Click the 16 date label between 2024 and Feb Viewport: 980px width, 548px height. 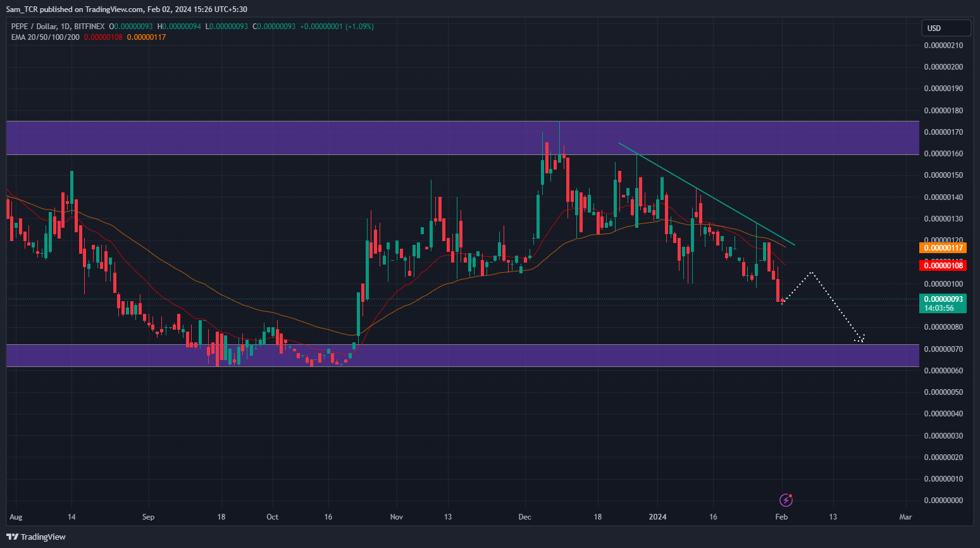pos(713,517)
